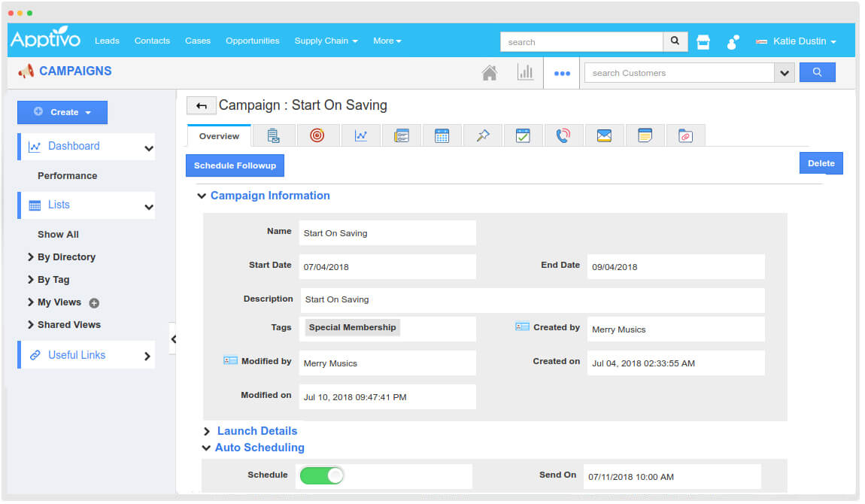This screenshot has height=504, width=865.
Task: Click the Special Membership tag
Action: [351, 327]
